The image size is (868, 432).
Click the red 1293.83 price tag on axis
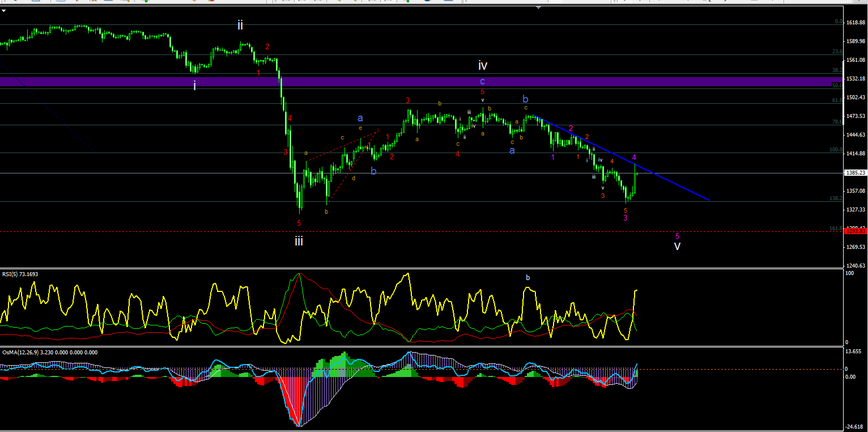point(854,231)
